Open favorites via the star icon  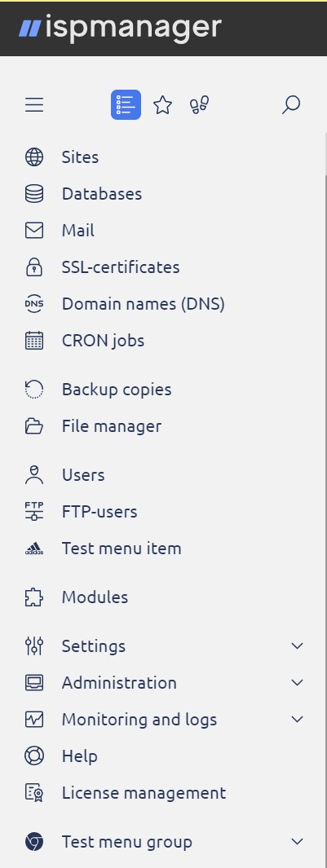[x=162, y=104]
